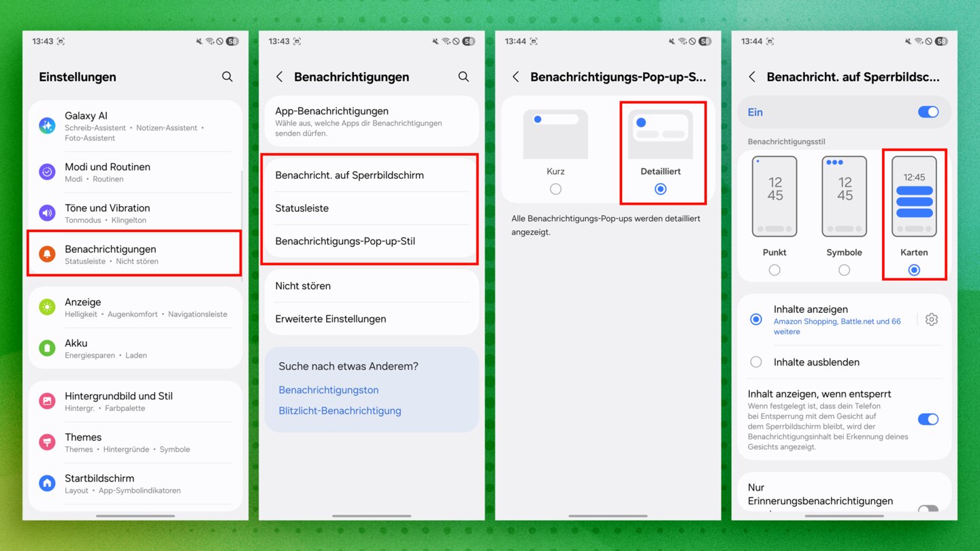Open the Blitzlicht-Benachrichtigung link
980x551 pixels.
pyautogui.click(x=340, y=411)
